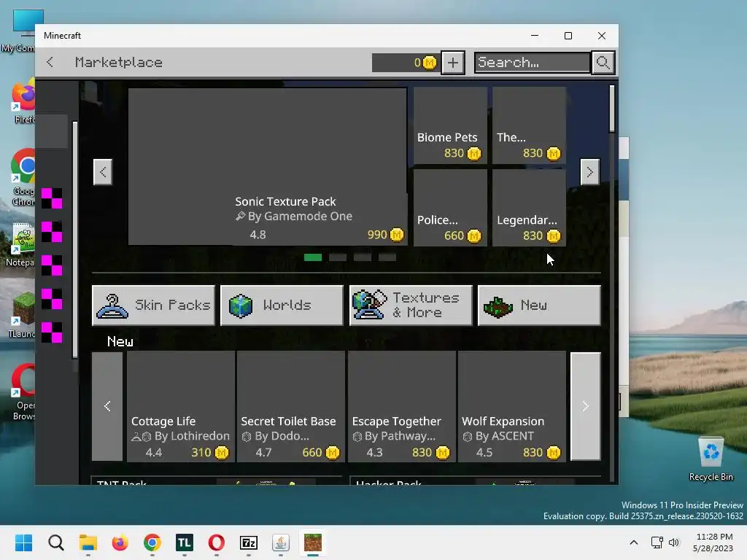Viewport: 747px width, 560px height.
Task: Open Opera from the taskbar
Action: (216, 542)
